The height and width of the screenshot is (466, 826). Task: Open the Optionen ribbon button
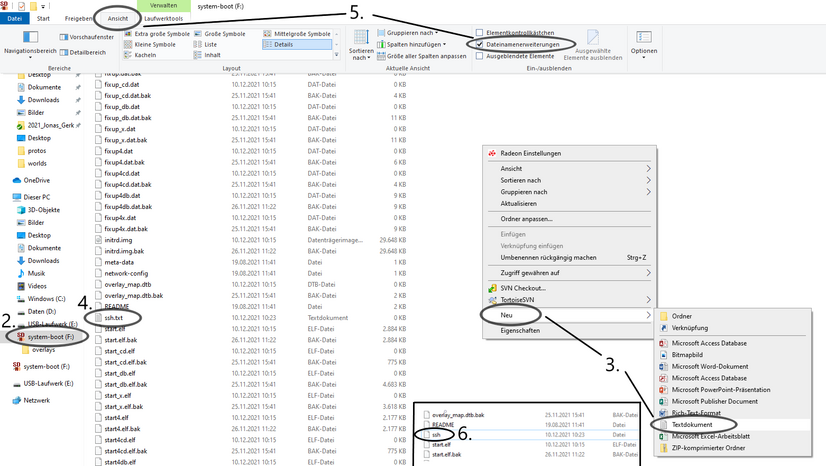[x=644, y=40]
